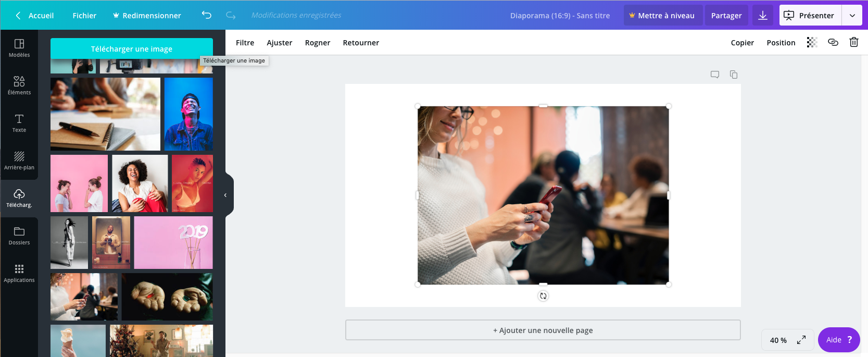The height and width of the screenshot is (357, 868).
Task: Select the two girls on pink thumbnail
Action: 79,183
